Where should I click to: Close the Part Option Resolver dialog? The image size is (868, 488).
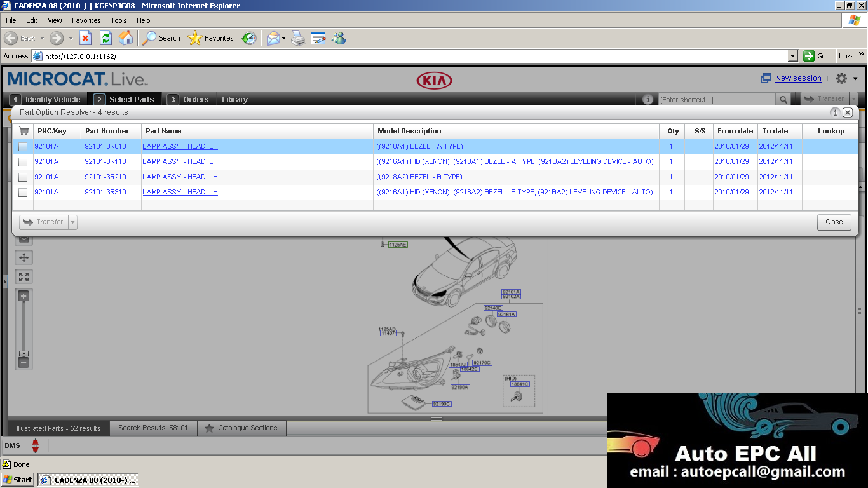point(848,112)
